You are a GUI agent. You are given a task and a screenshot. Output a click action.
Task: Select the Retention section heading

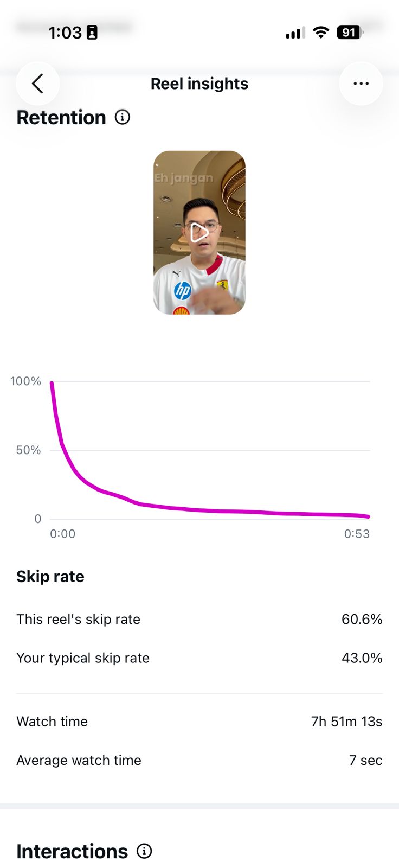click(61, 117)
